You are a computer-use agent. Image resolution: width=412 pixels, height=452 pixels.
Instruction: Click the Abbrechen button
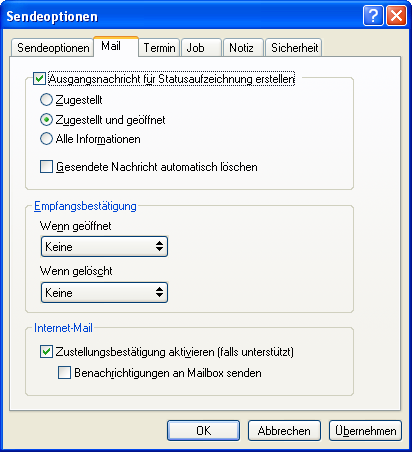pos(284,431)
